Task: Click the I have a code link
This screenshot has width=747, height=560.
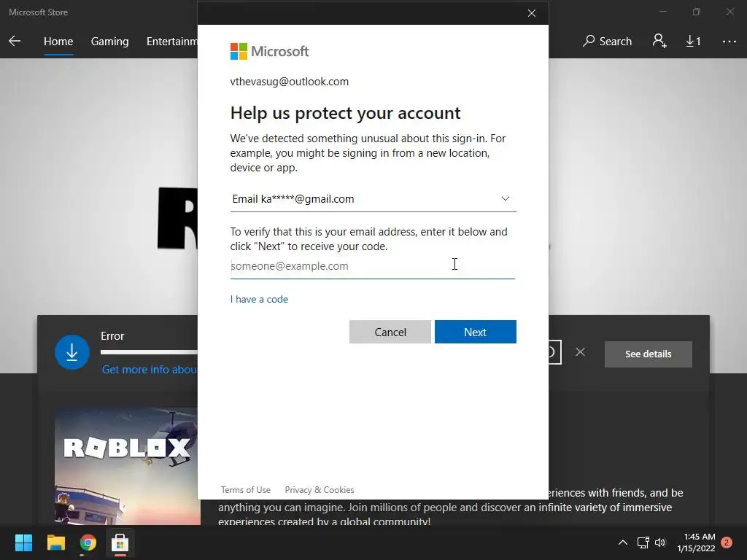Action: (x=259, y=299)
